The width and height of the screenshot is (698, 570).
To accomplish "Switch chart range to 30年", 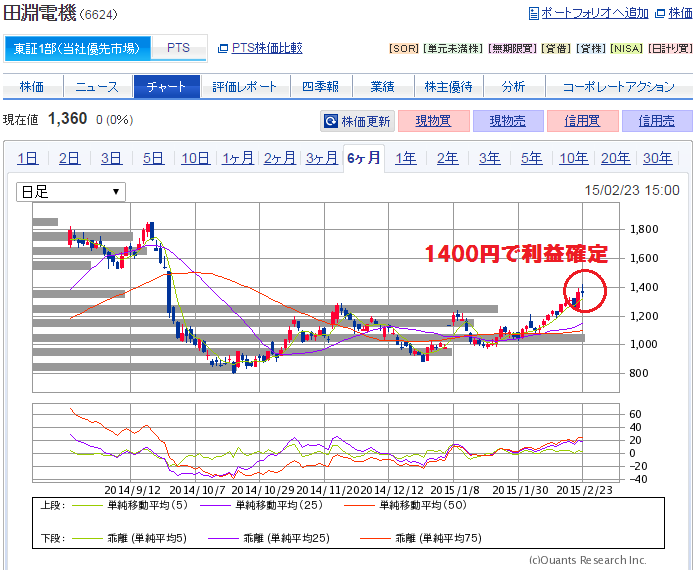I will point(658,158).
